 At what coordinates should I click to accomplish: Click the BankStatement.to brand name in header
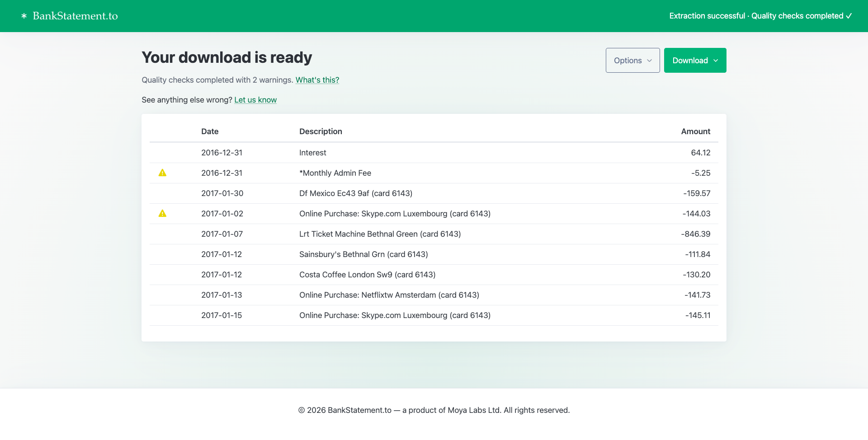pos(75,16)
